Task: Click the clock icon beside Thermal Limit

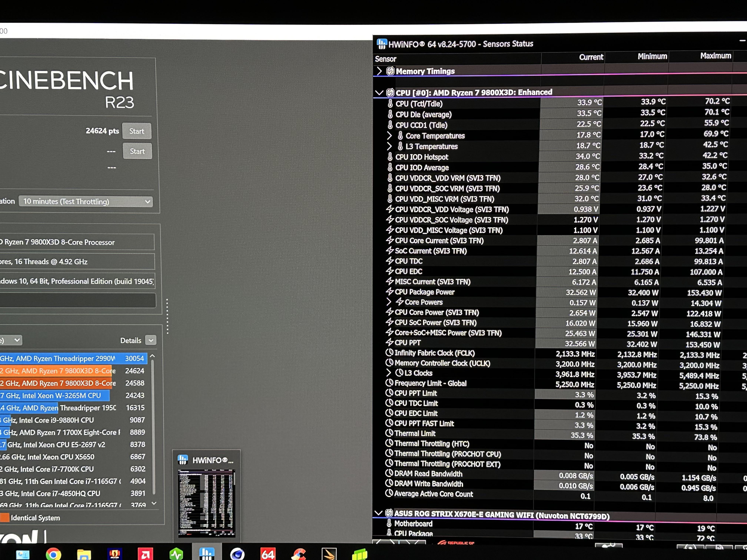Action: click(389, 433)
